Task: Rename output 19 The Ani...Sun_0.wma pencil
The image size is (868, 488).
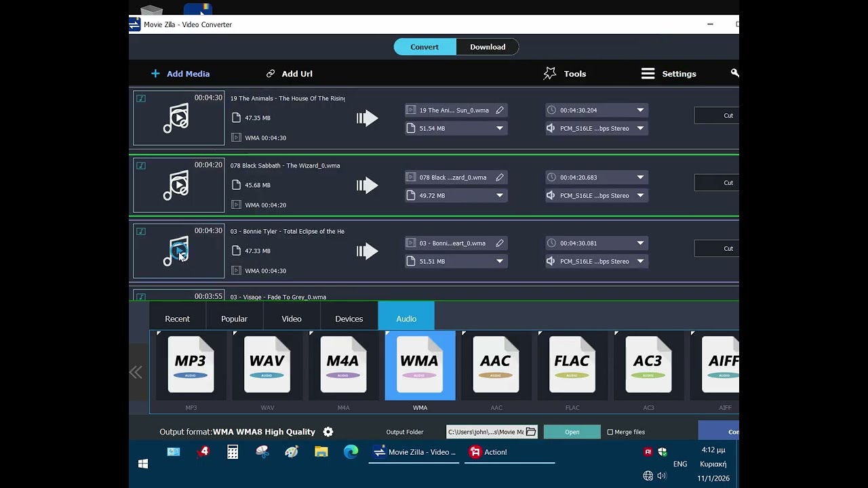Action: coord(500,110)
